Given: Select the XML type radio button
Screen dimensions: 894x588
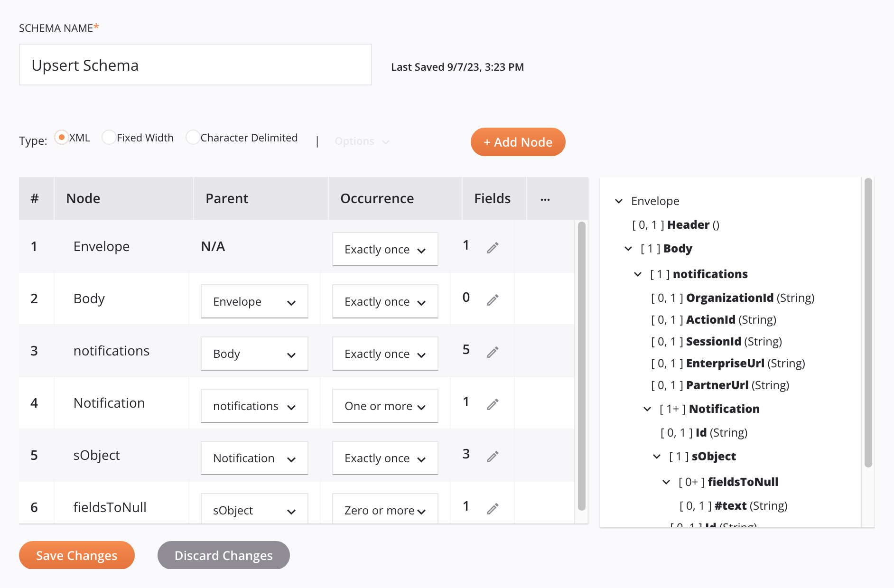Looking at the screenshot, I should (62, 138).
